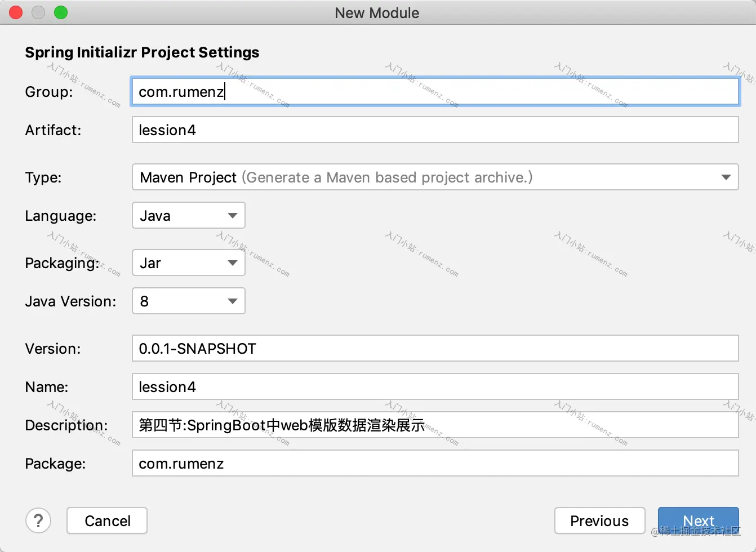
Task: Click the yellow minimize window button
Action: (38, 12)
